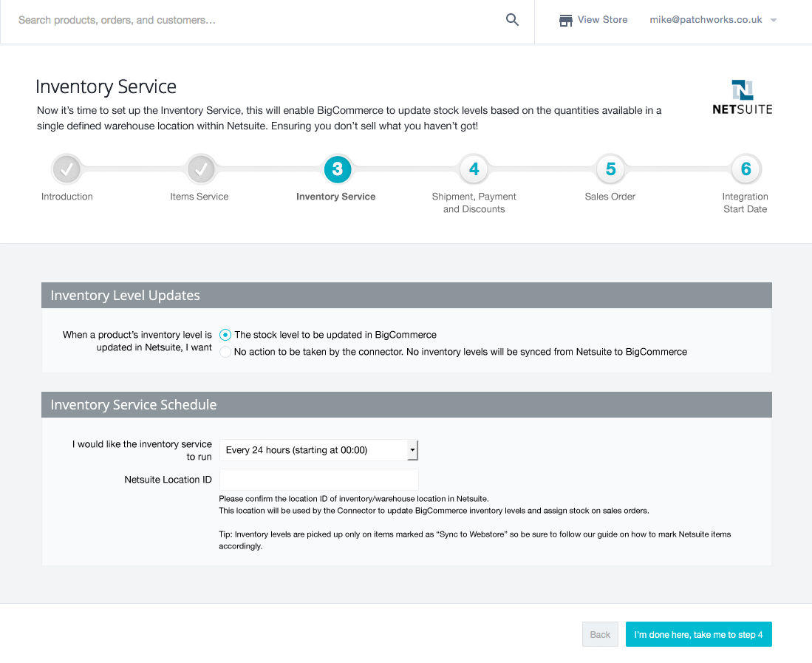Click Introduction step label

pos(66,197)
